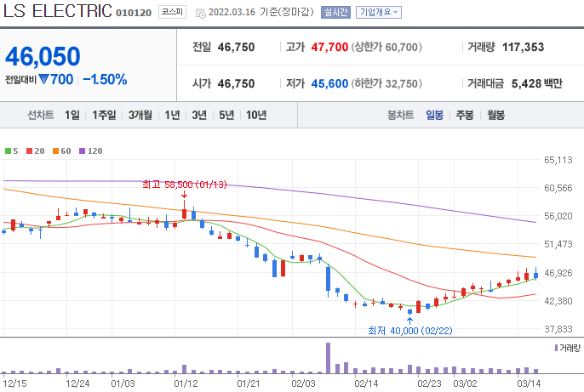Click the 거래대금 value 5,428 백만

(536, 83)
